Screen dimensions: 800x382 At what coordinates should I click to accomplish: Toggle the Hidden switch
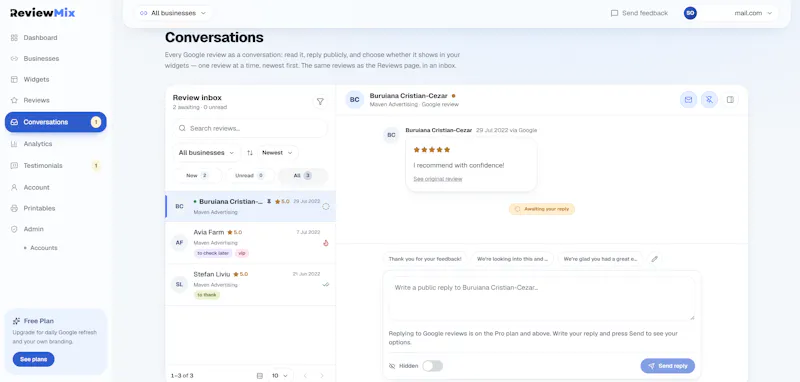[433, 366]
